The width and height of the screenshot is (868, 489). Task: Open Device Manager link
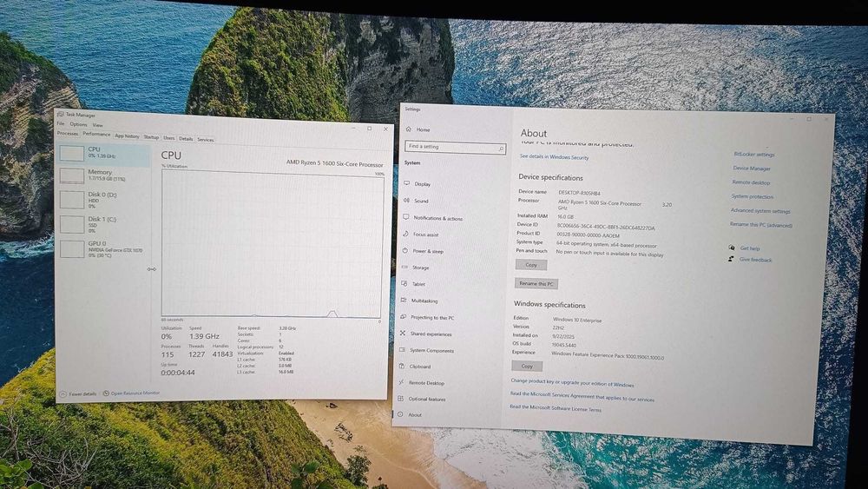coord(752,169)
